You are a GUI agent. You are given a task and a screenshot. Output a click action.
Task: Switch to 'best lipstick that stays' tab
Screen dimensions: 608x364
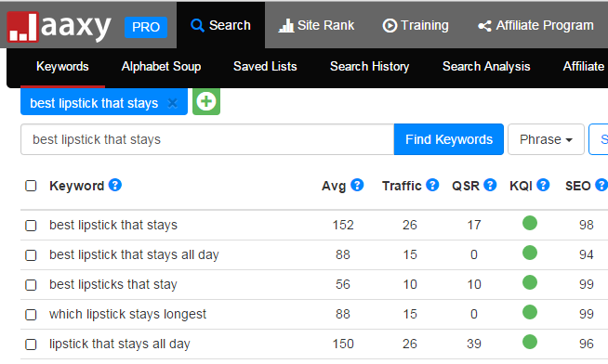(94, 103)
